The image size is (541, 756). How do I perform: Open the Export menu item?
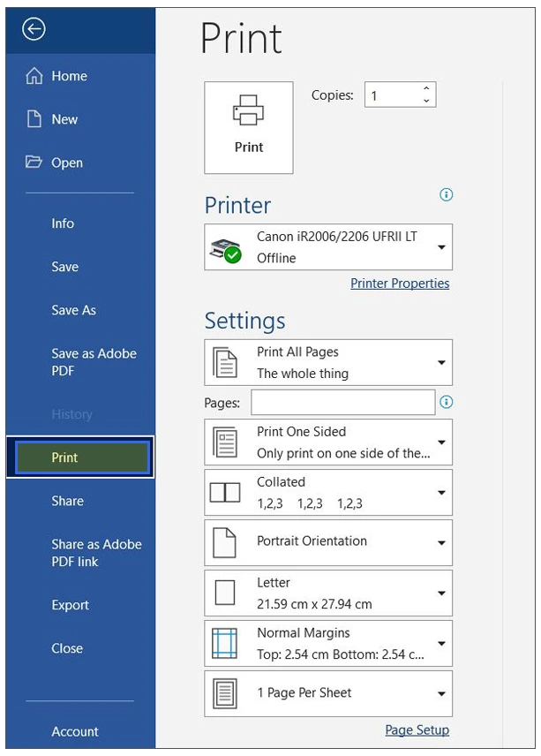(71, 605)
